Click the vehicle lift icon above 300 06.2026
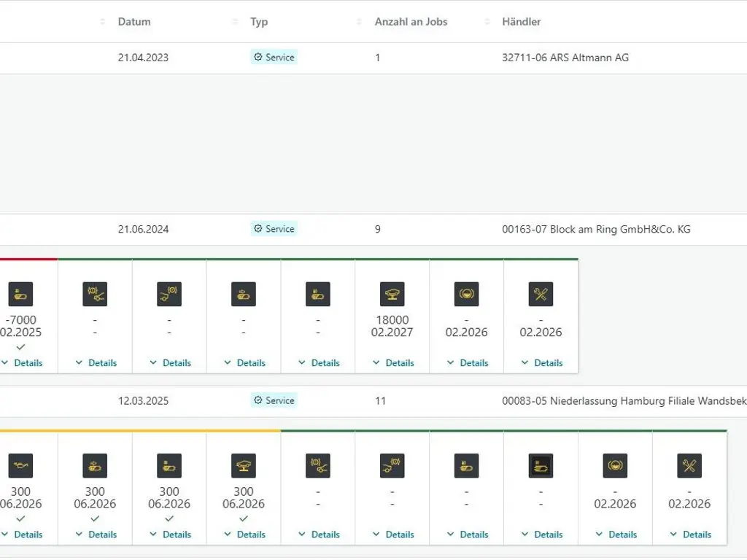The image size is (747, 560). point(244,466)
